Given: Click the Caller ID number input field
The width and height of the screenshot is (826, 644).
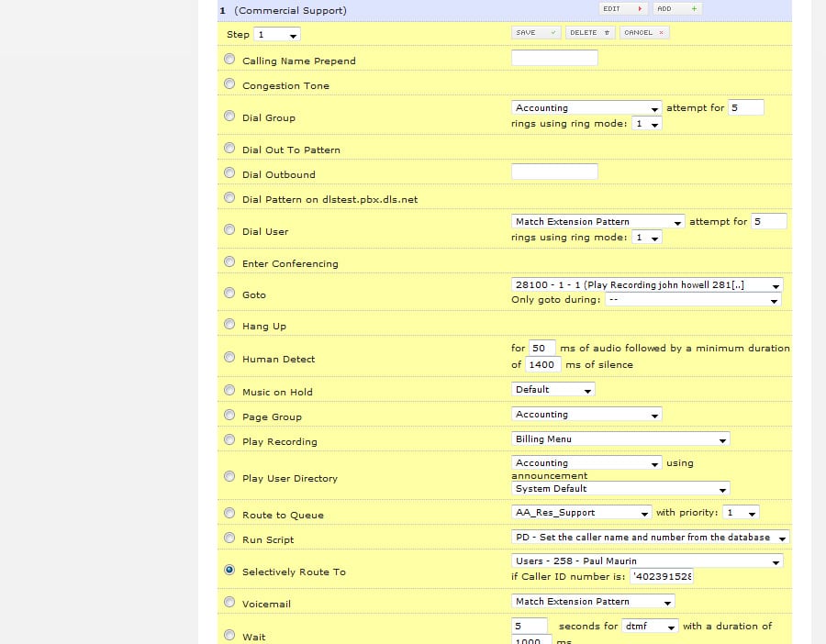Looking at the screenshot, I should pos(663,576).
